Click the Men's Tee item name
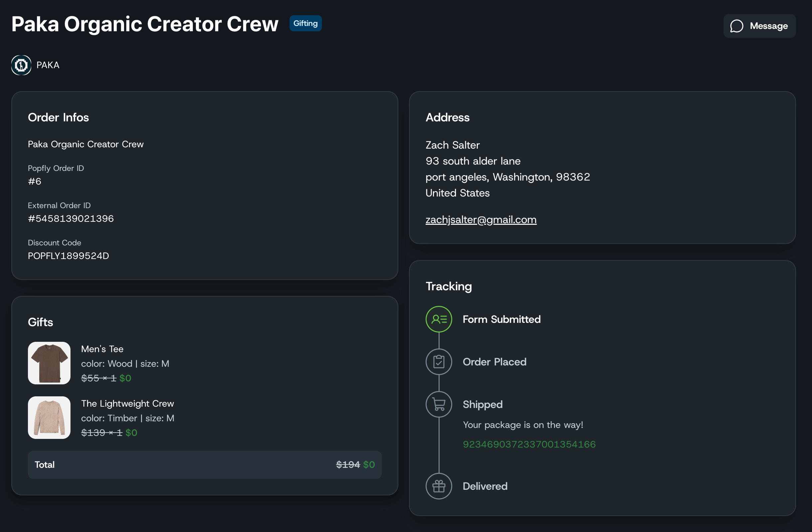The width and height of the screenshot is (812, 532). pos(102,349)
